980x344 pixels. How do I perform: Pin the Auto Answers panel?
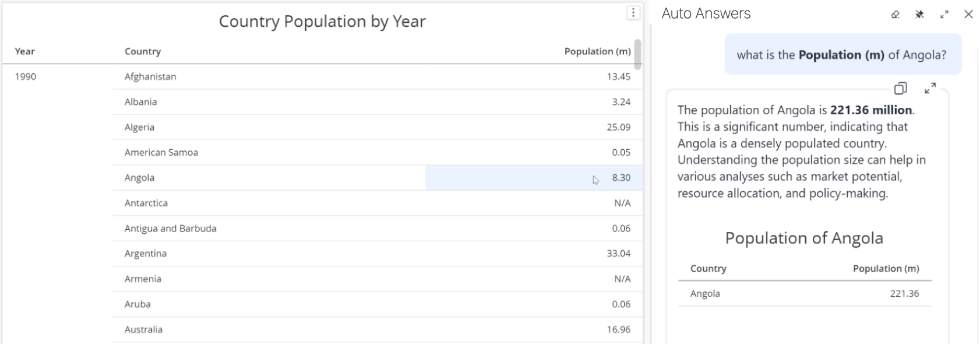click(920, 15)
